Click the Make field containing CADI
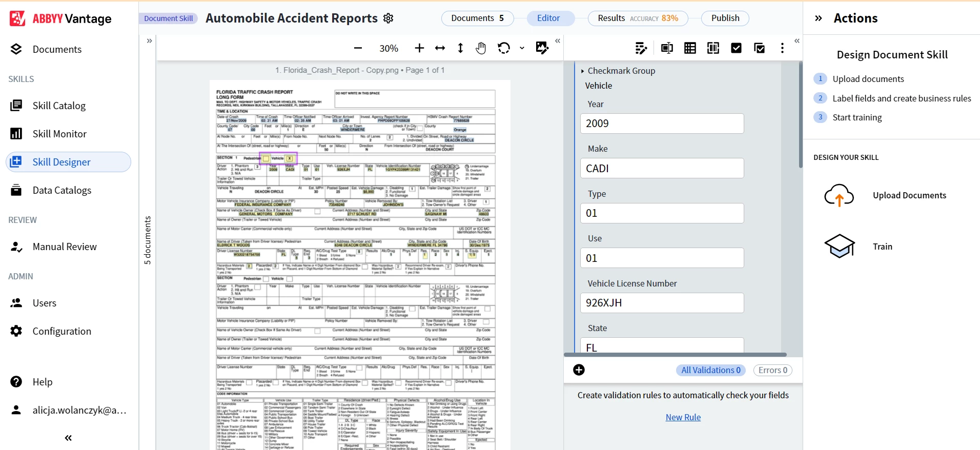 (662, 168)
